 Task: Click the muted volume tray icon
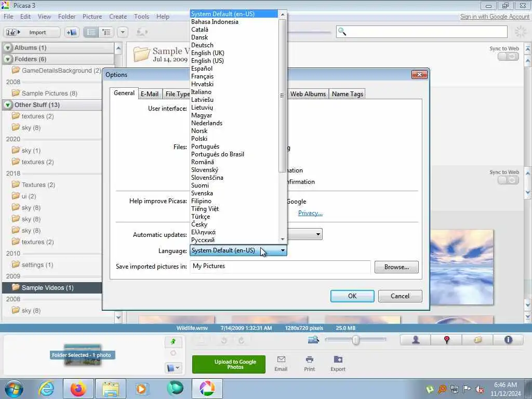point(480,389)
